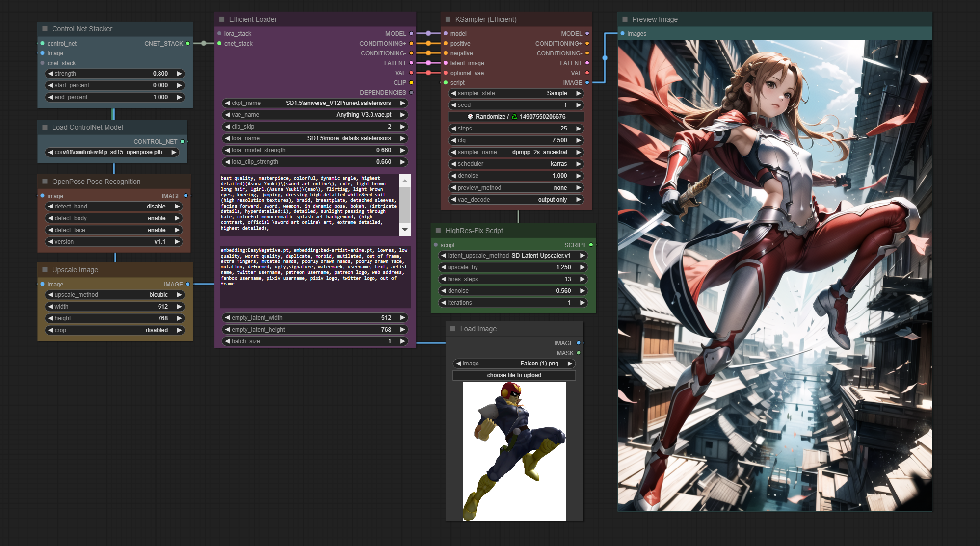This screenshot has width=980, height=546.
Task: Toggle detect_face enable setting
Action: (114, 230)
